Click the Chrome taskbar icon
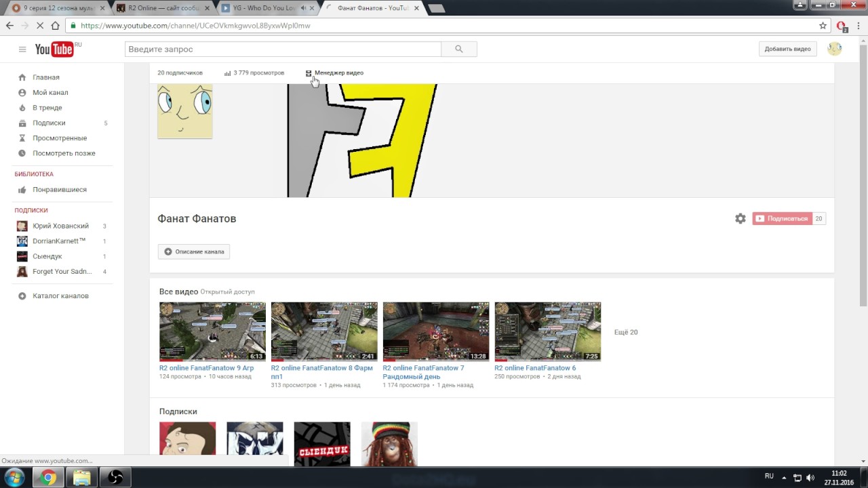The width and height of the screenshot is (868, 488). 47,478
